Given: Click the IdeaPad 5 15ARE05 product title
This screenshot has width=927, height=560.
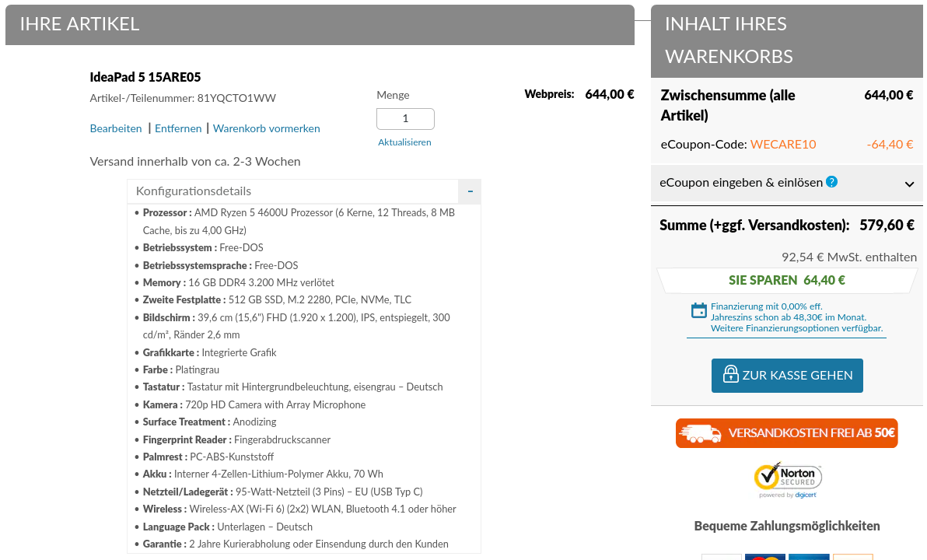Looking at the screenshot, I should coord(145,77).
